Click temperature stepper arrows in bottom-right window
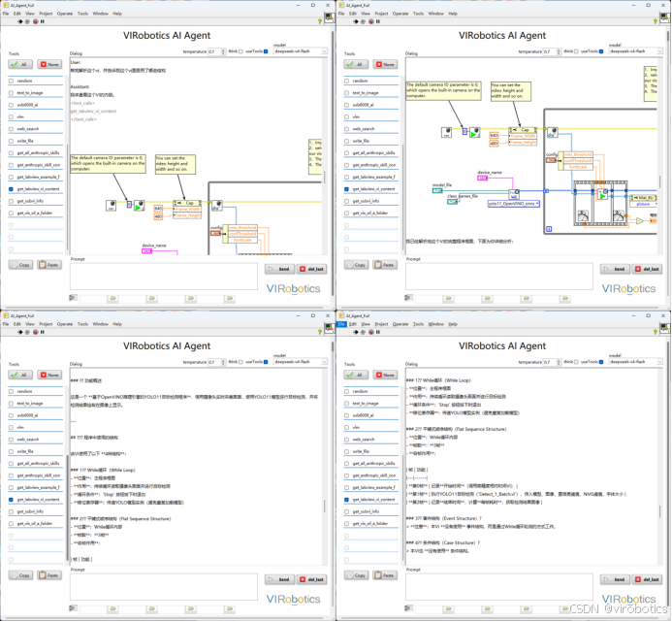 559,362
